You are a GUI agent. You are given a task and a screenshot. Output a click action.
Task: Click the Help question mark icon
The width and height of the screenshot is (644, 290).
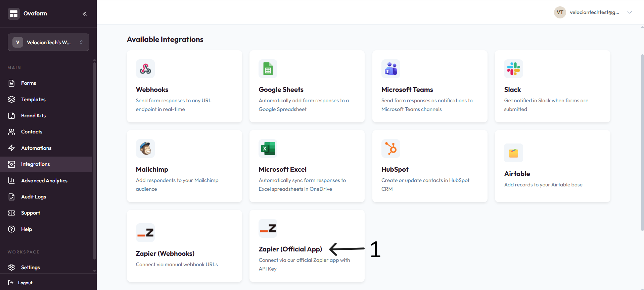11,229
